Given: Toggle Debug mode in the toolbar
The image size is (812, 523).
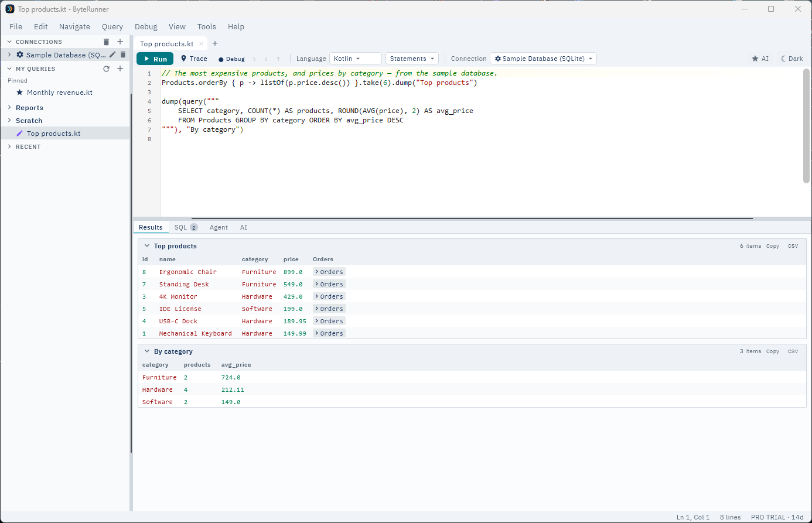Looking at the screenshot, I should coord(231,59).
